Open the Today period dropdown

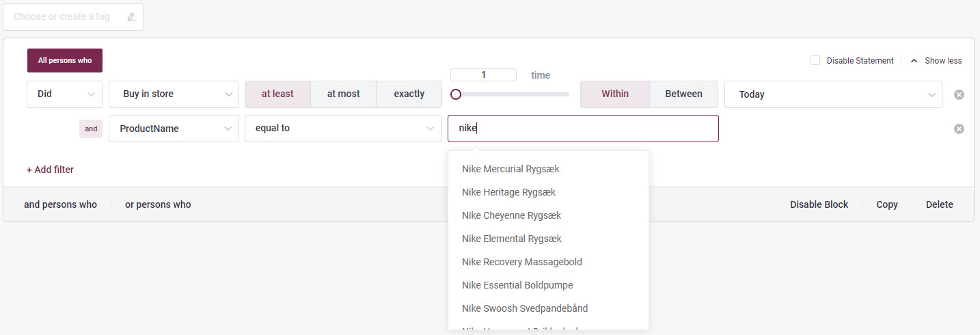[x=833, y=94]
